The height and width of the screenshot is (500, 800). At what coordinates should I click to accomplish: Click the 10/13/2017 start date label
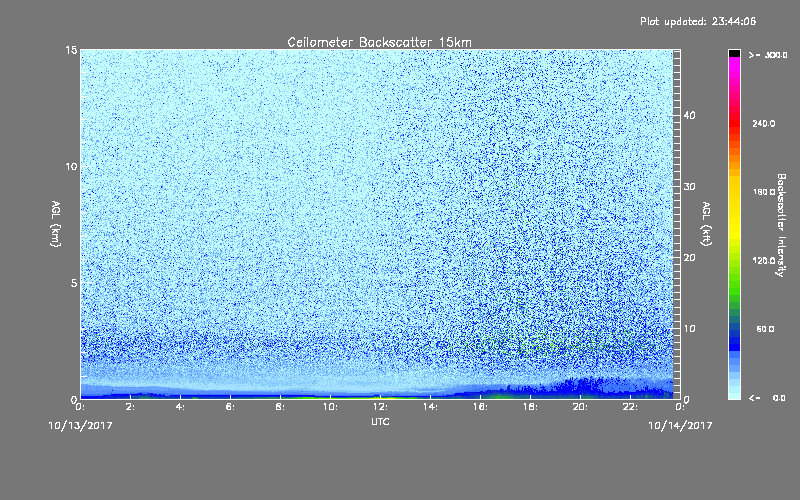80,426
